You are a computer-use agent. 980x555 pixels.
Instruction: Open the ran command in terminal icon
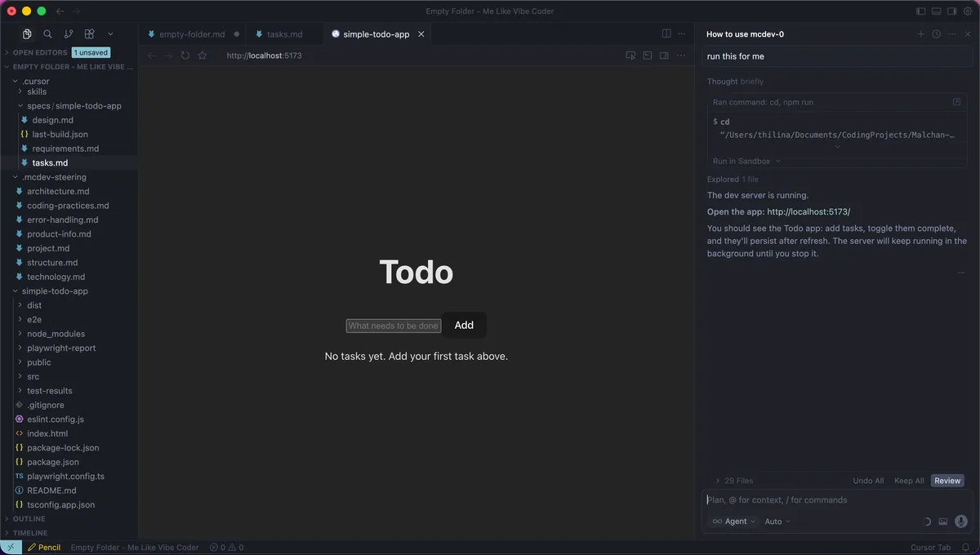click(956, 102)
